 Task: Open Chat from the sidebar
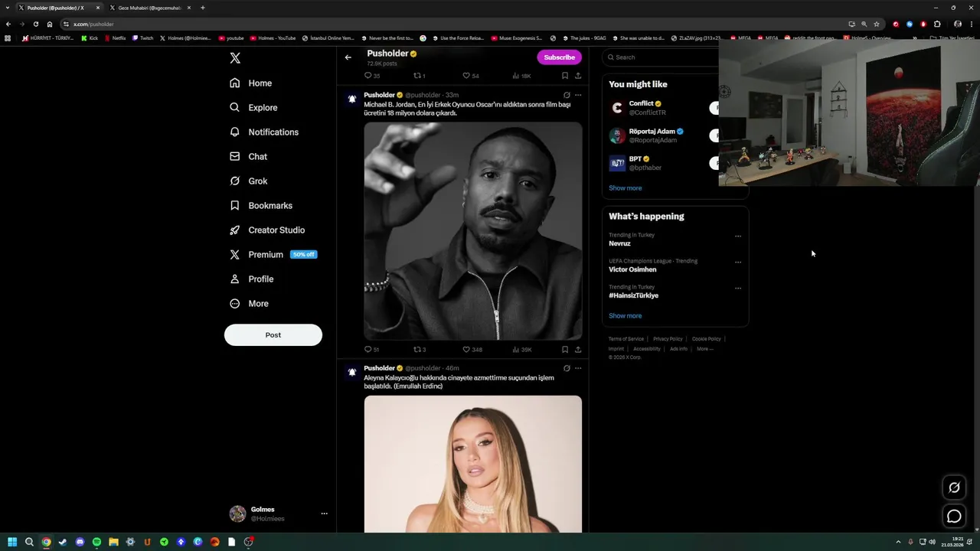[249, 156]
